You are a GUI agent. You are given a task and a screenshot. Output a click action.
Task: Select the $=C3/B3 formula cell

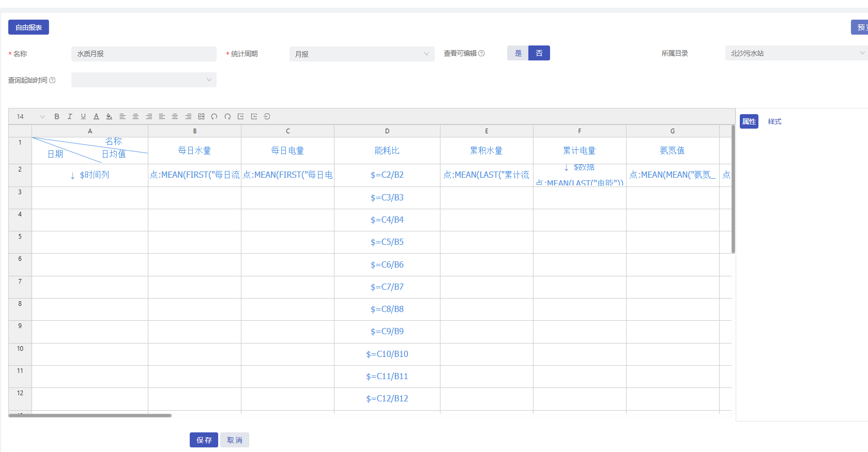pos(387,198)
